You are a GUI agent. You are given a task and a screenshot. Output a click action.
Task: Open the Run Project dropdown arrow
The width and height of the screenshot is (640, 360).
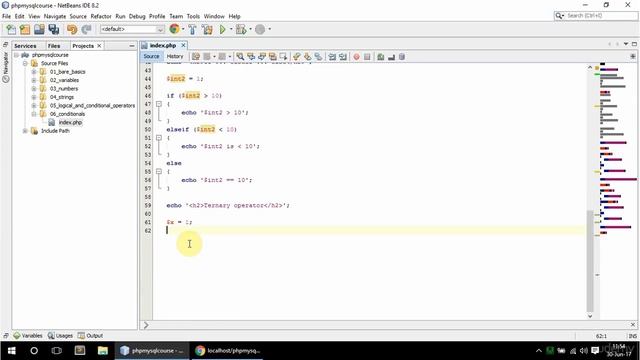click(231, 29)
